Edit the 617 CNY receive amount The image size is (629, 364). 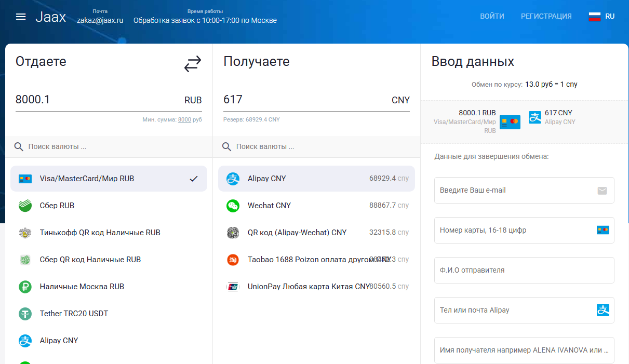point(316,100)
